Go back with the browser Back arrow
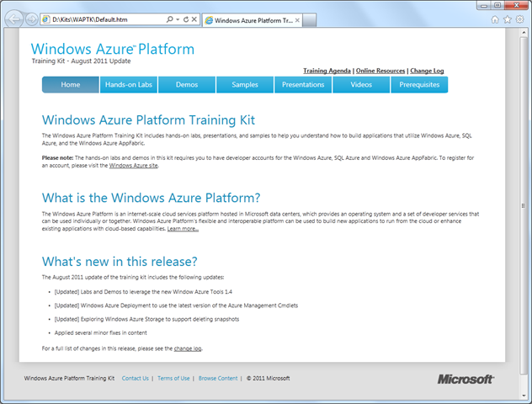This screenshot has height=404, width=532. [14, 19]
